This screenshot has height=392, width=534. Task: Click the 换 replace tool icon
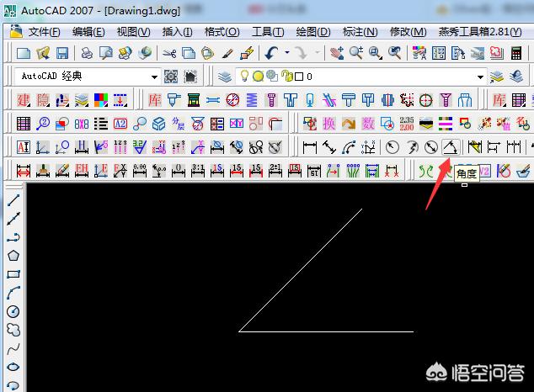click(329, 124)
